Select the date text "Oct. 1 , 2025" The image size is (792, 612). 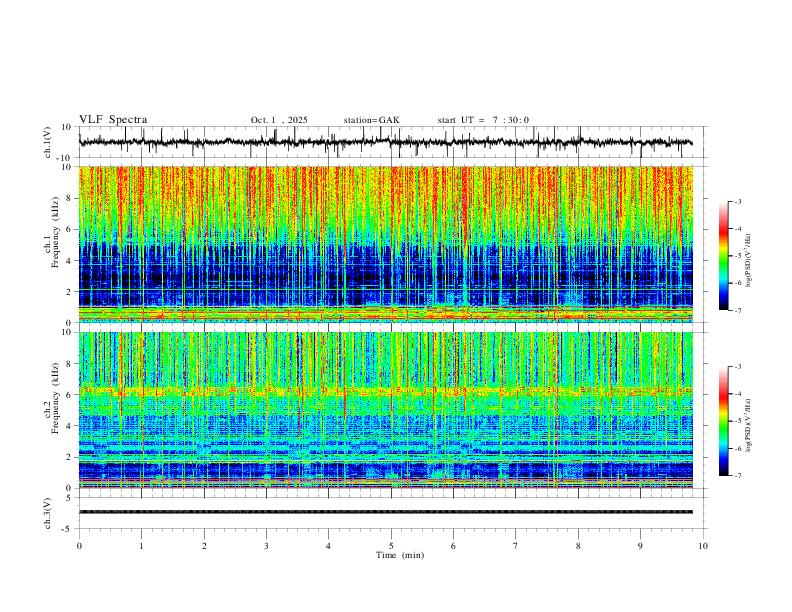(279, 120)
